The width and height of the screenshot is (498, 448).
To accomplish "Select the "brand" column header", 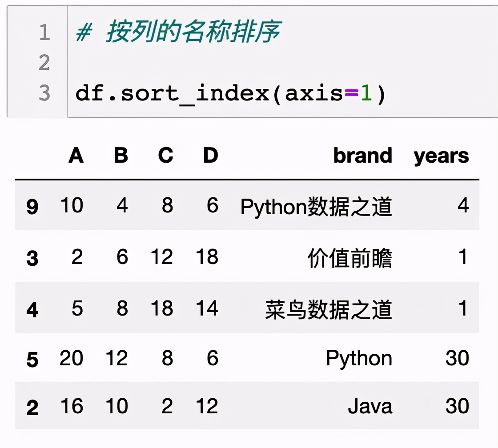I will (363, 155).
